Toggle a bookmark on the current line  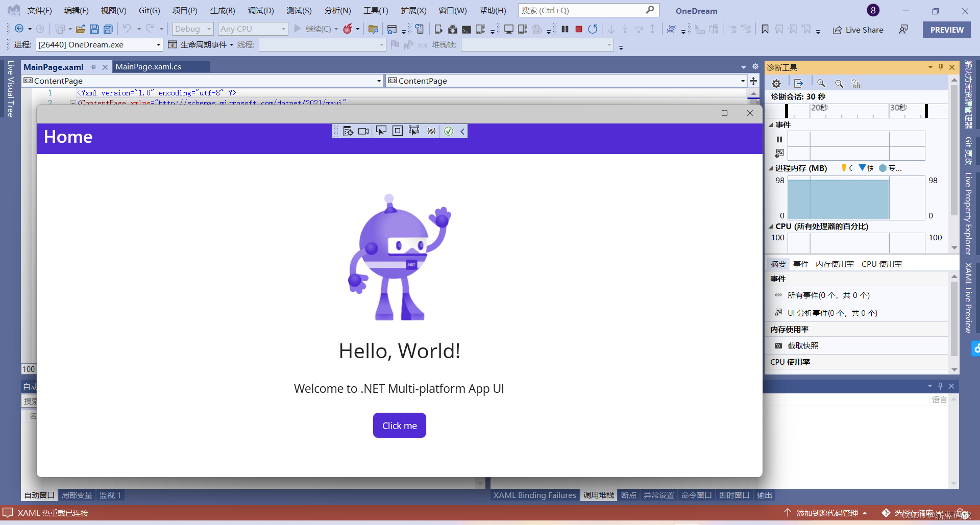[765, 29]
